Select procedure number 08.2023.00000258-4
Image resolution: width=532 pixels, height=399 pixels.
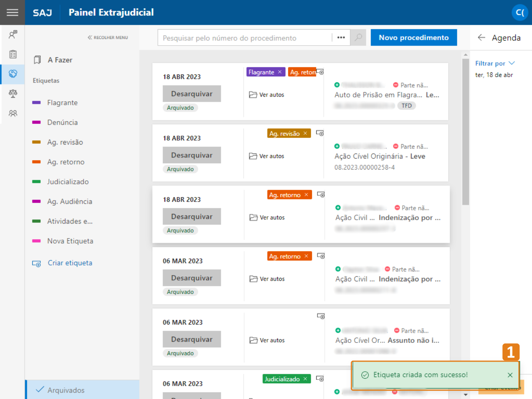coord(365,167)
